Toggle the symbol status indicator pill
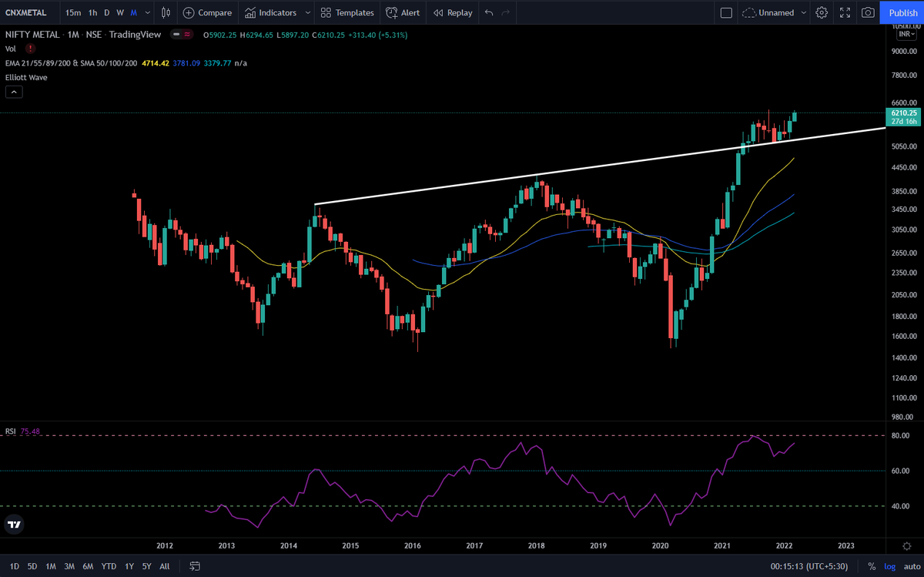The image size is (924, 577). click(x=182, y=35)
